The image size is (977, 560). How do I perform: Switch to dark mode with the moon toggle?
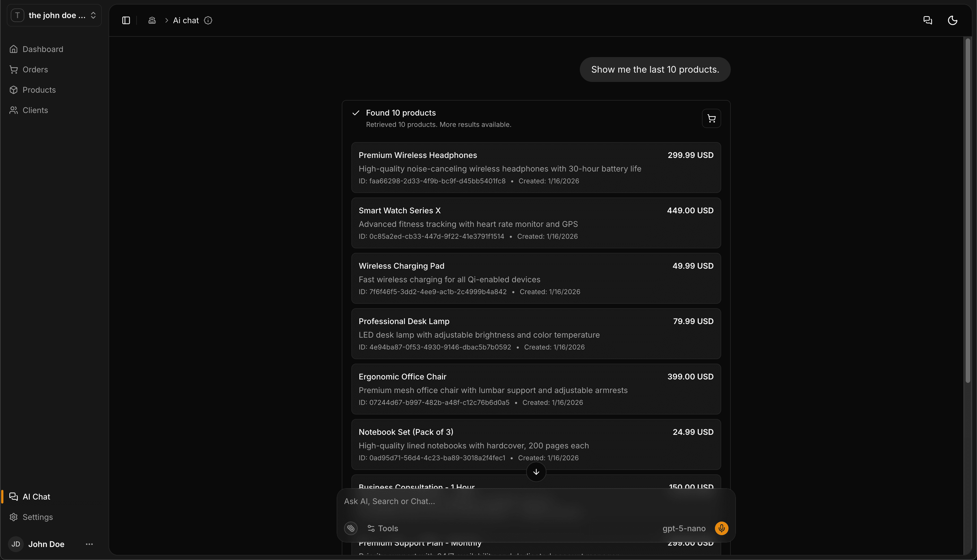pos(952,20)
